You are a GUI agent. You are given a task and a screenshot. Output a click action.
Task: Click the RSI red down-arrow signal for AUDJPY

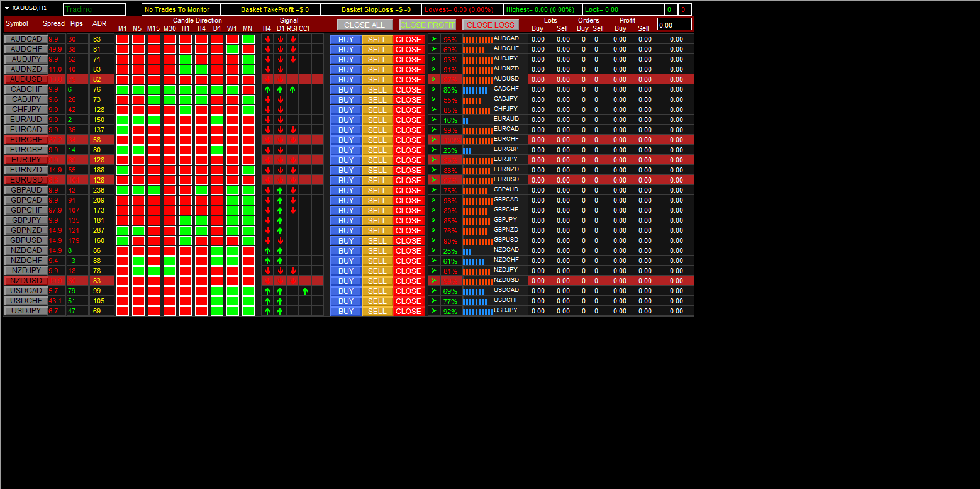pyautogui.click(x=292, y=59)
